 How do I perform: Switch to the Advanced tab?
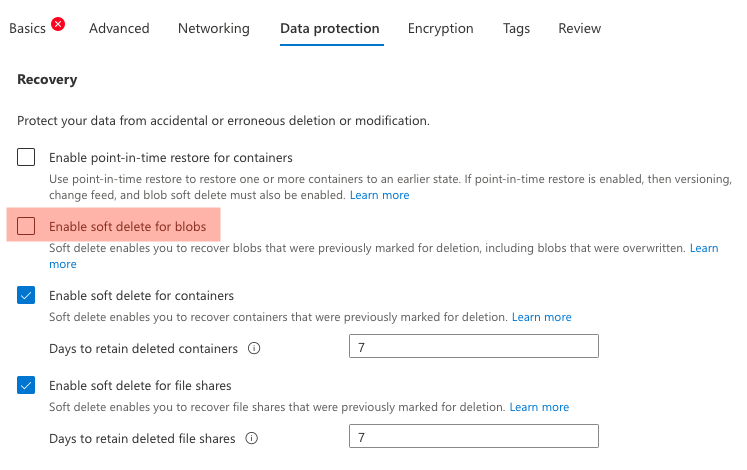pos(119,29)
